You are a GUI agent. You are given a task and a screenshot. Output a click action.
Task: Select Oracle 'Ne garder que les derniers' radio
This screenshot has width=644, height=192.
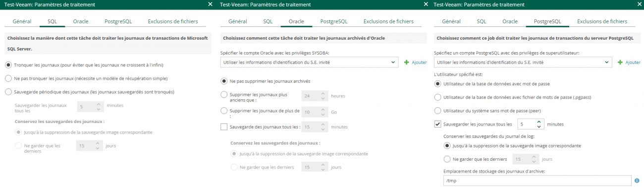[234, 167]
